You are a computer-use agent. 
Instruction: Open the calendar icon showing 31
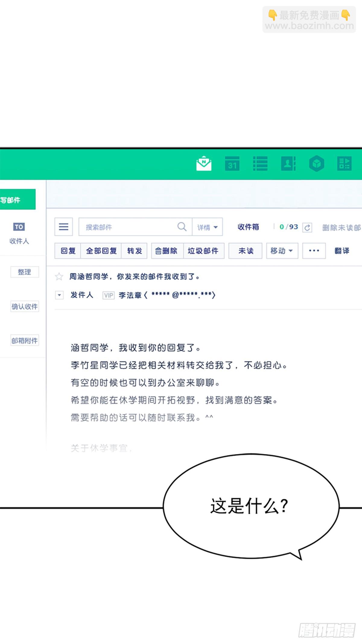(x=232, y=164)
